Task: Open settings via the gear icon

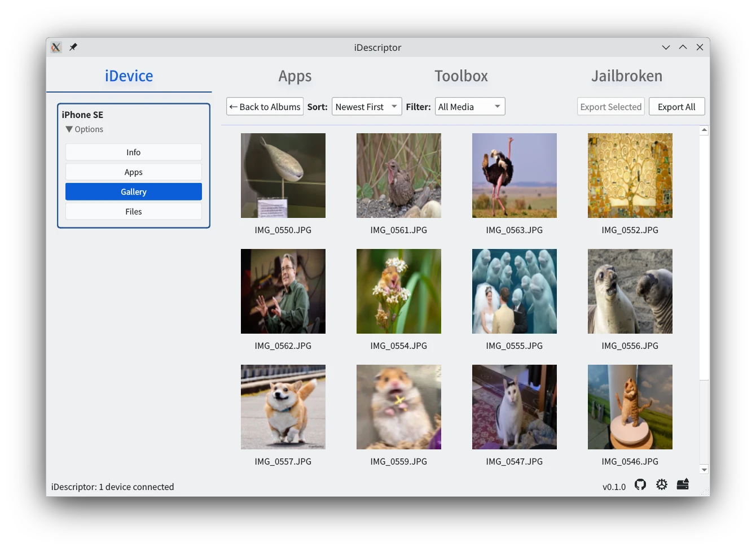Action: click(661, 484)
